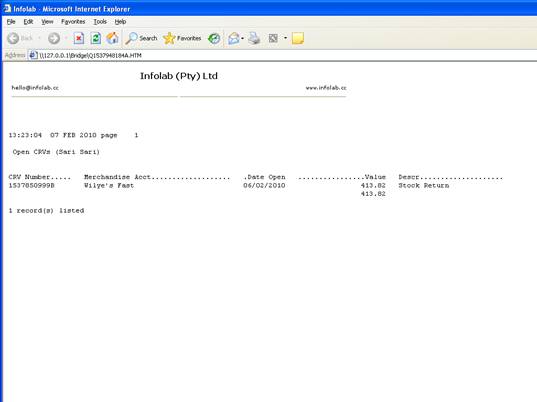The width and height of the screenshot is (537, 402).
Task: Expand the Edit button dropdown arrow
Action: [x=285, y=38]
